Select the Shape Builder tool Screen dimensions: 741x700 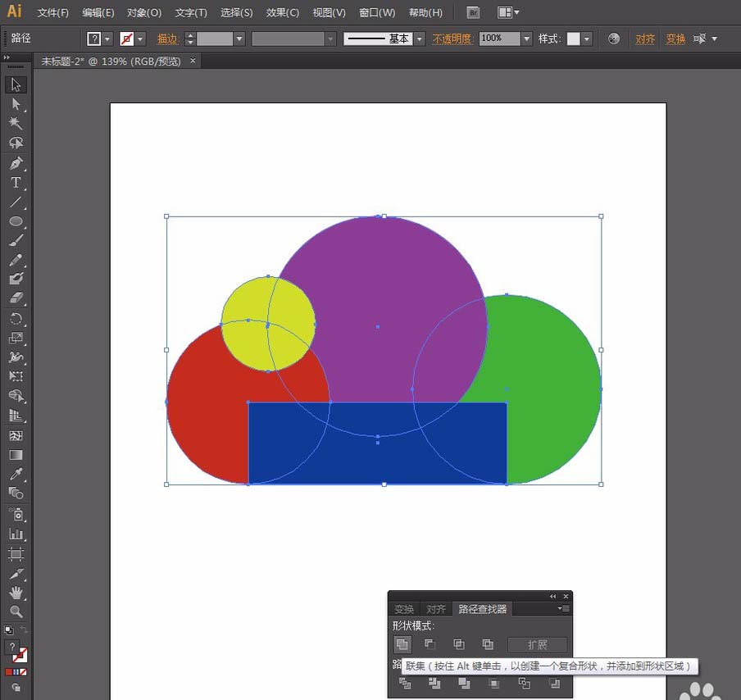click(x=16, y=396)
